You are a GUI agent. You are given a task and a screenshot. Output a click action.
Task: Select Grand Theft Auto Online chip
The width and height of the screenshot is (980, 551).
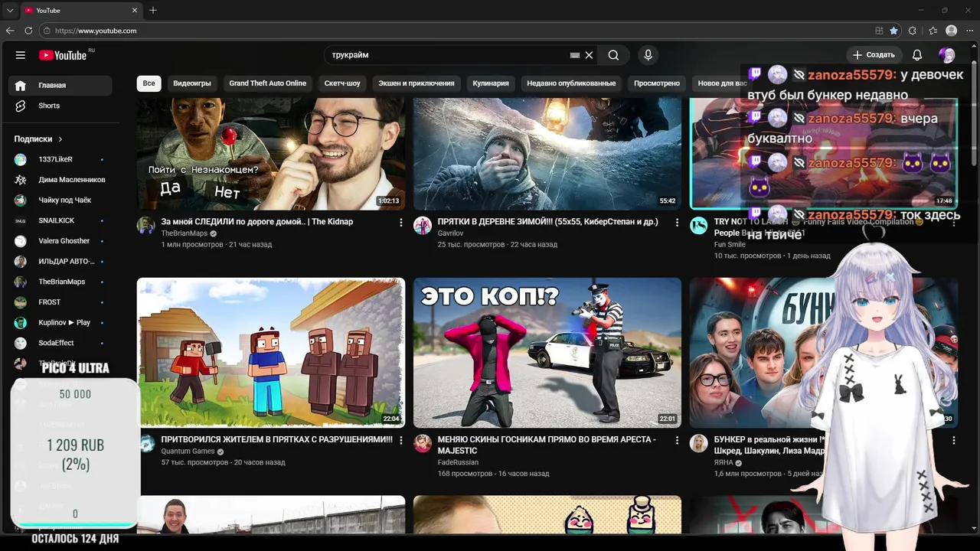[268, 83]
